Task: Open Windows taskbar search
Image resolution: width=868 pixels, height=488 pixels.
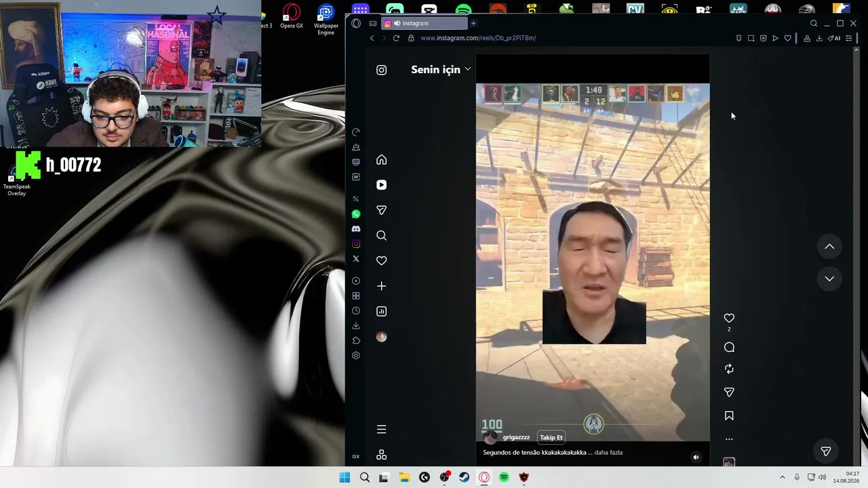Action: click(365, 477)
